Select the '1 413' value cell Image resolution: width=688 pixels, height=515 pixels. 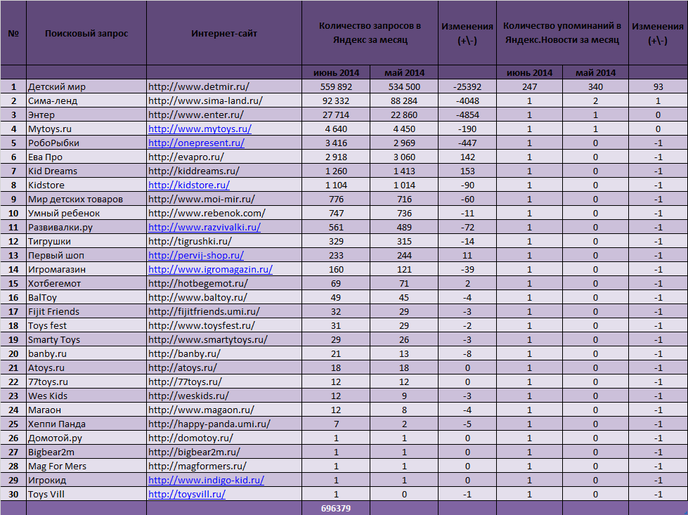(404, 171)
